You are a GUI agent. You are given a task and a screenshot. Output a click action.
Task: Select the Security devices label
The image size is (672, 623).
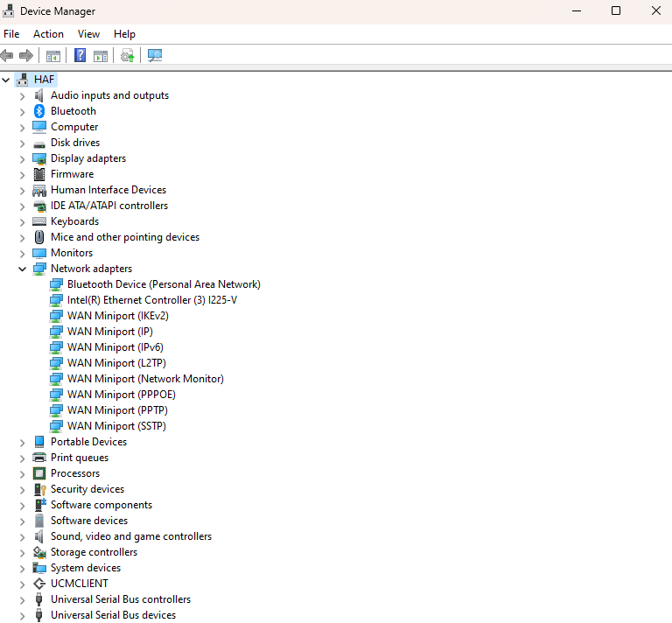[x=87, y=489]
